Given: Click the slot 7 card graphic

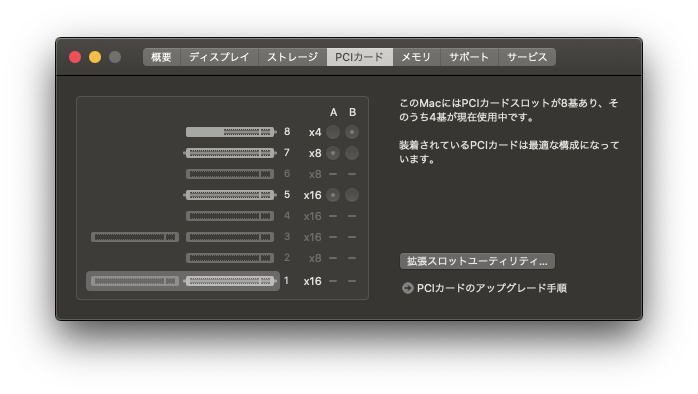Looking at the screenshot, I should (230, 153).
